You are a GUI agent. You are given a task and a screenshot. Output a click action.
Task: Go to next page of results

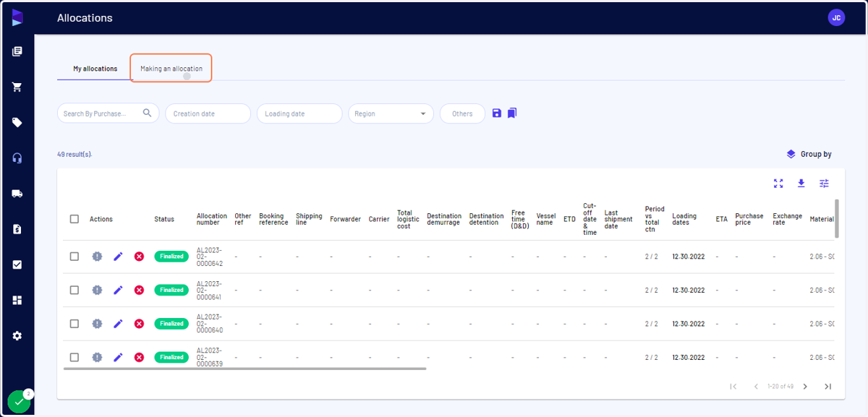(x=805, y=387)
